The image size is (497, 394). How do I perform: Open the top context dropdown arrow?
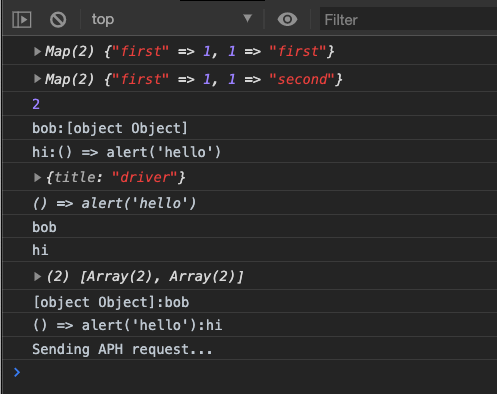[247, 18]
